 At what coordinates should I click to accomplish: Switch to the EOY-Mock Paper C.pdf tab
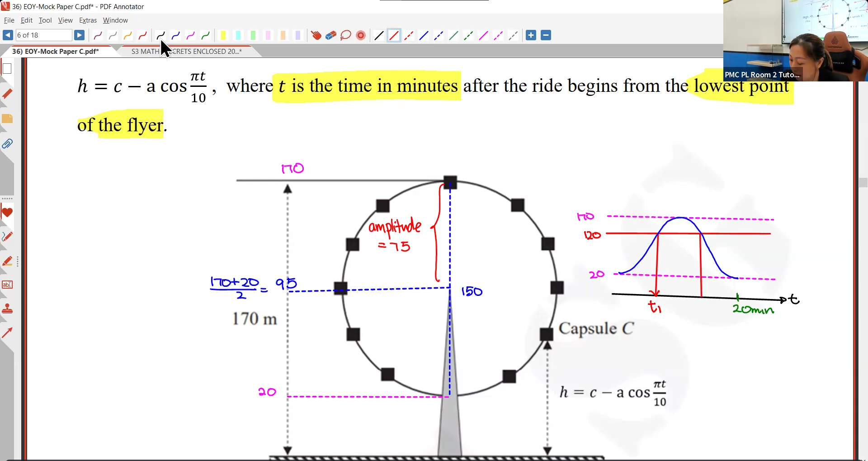[x=56, y=52]
